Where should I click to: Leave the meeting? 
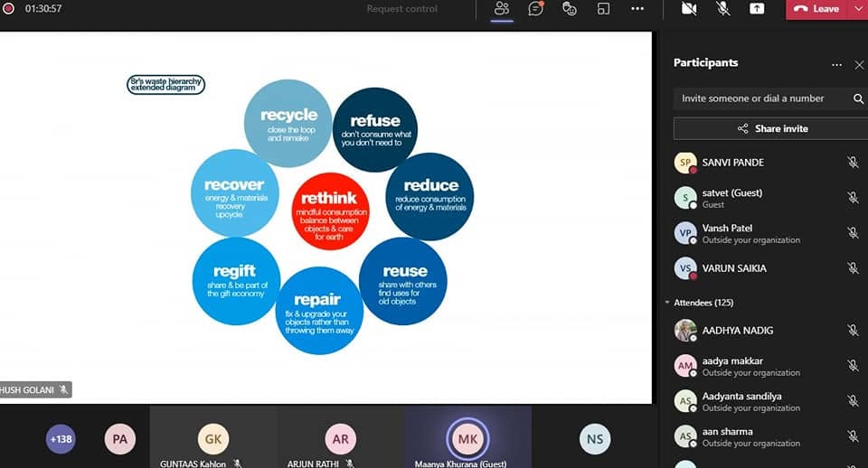tap(817, 9)
